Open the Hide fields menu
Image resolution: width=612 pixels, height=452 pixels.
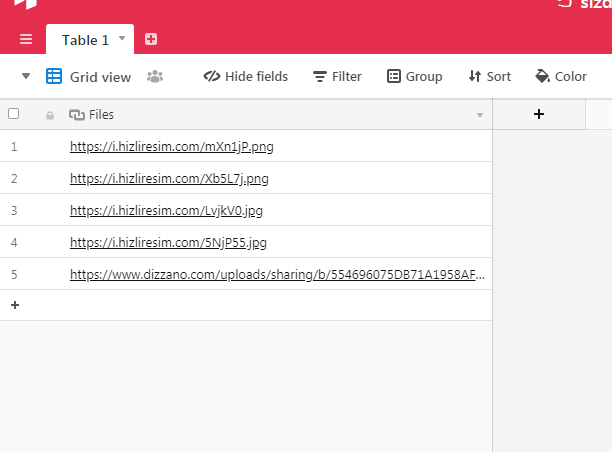point(246,76)
